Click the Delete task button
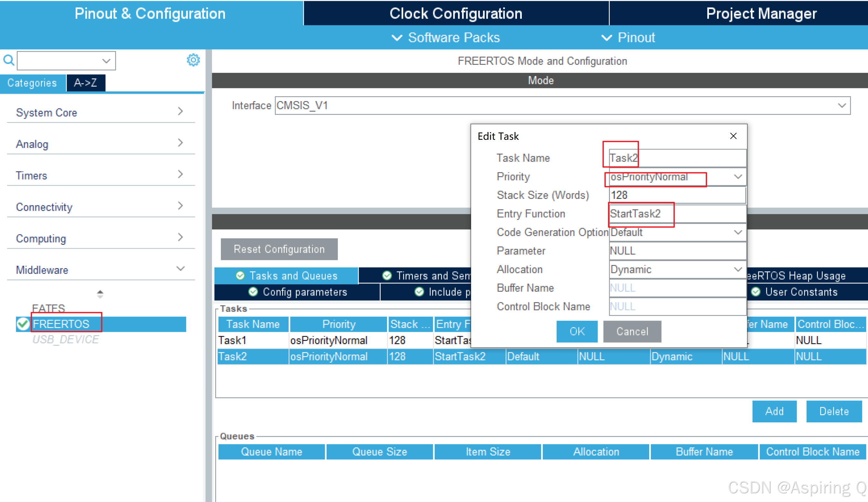Viewport: 868px width, 502px height. pos(834,411)
